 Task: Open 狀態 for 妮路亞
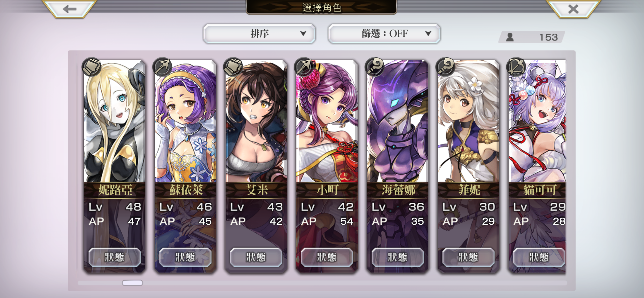point(114,257)
